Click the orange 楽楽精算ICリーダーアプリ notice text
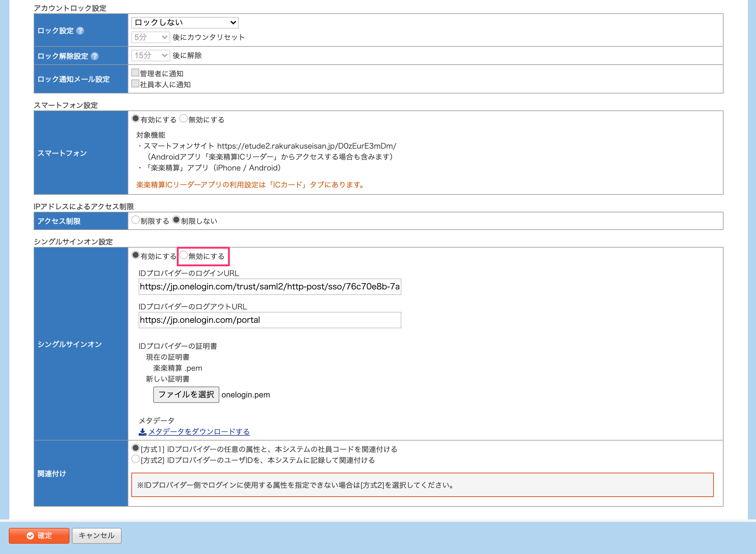This screenshot has height=554, width=756. [x=251, y=185]
